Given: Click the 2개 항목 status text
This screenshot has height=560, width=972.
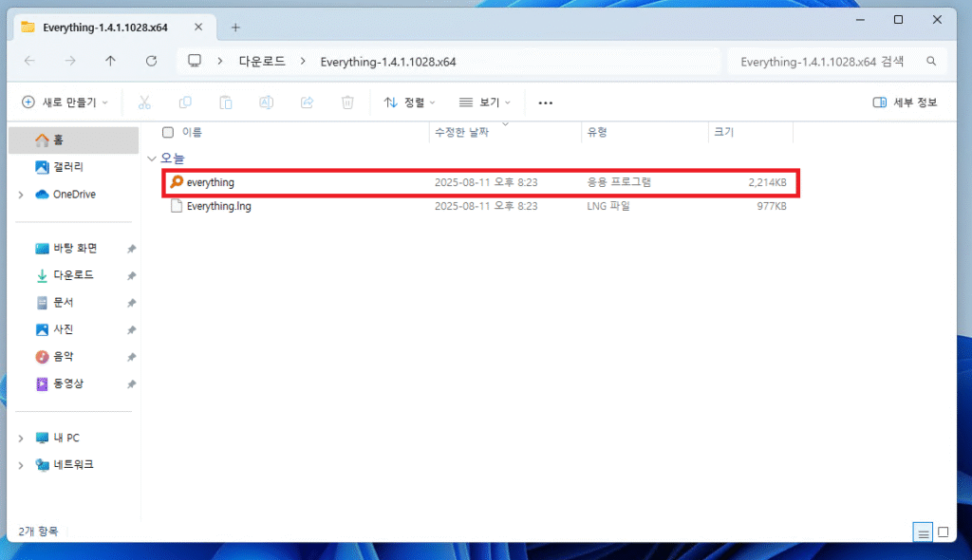Looking at the screenshot, I should 38,532.
